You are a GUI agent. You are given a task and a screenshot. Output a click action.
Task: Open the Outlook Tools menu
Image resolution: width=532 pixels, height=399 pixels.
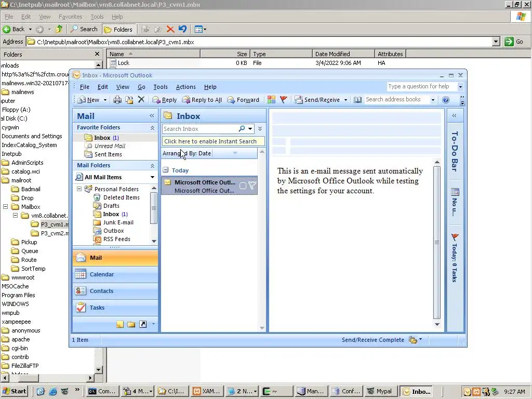coord(161,87)
